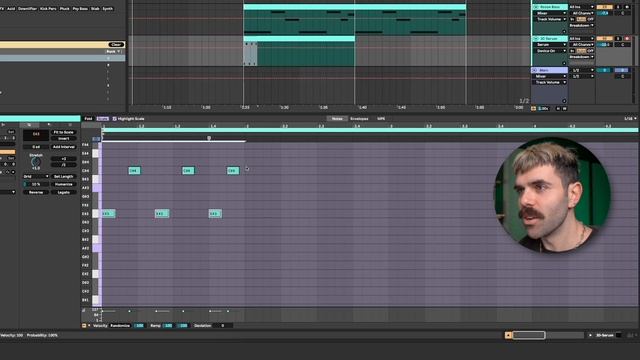Screen dimensions: 640x360
Task: Open Main track first 1/2 output dropdown
Action: 582,70
